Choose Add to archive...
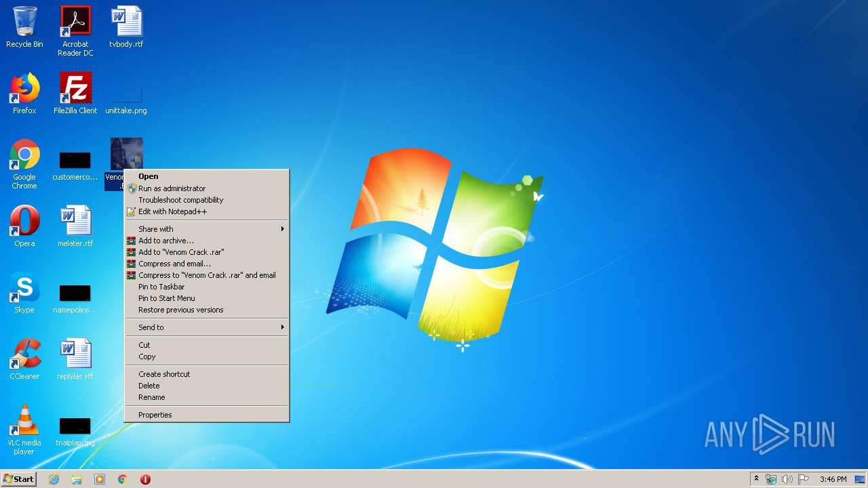Screen dimensions: 868x488 pyautogui.click(x=207, y=241)
